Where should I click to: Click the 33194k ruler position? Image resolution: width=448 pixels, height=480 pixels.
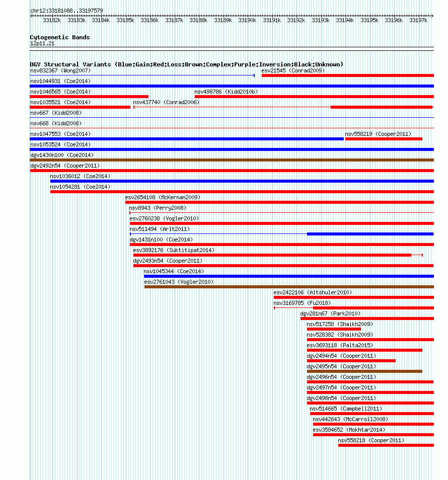click(x=345, y=20)
